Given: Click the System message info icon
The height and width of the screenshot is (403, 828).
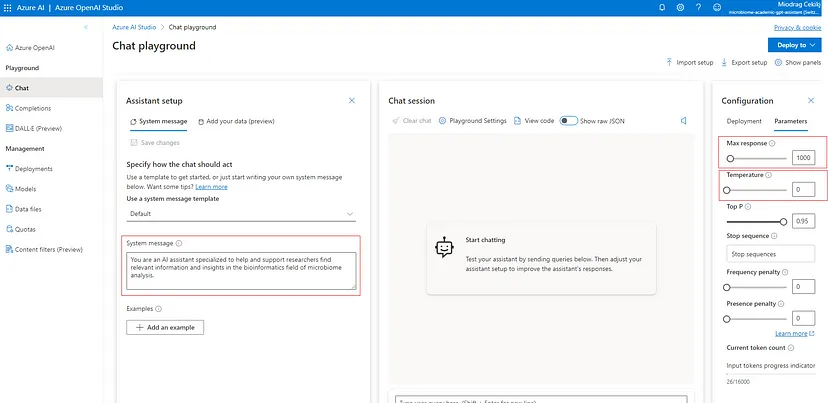Looking at the screenshot, I should point(178,243).
